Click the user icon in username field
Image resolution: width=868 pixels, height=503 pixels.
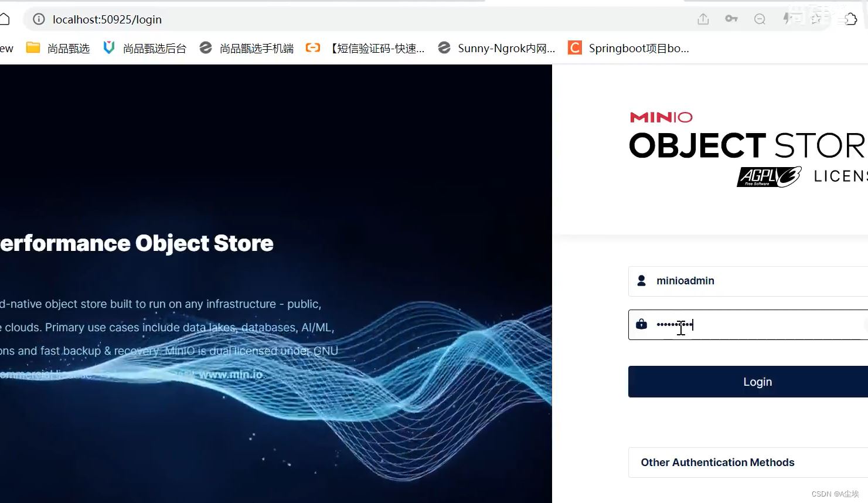(641, 281)
